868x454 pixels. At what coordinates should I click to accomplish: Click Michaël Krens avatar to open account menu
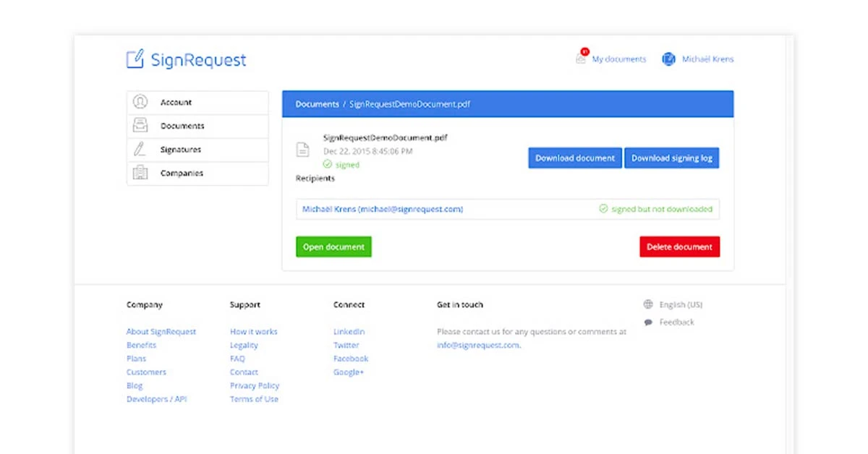668,59
